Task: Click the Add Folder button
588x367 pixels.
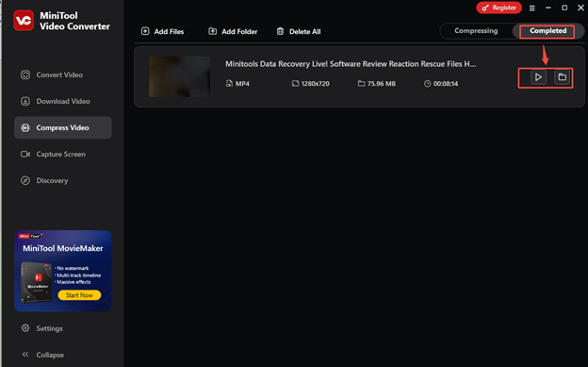Action: [233, 31]
